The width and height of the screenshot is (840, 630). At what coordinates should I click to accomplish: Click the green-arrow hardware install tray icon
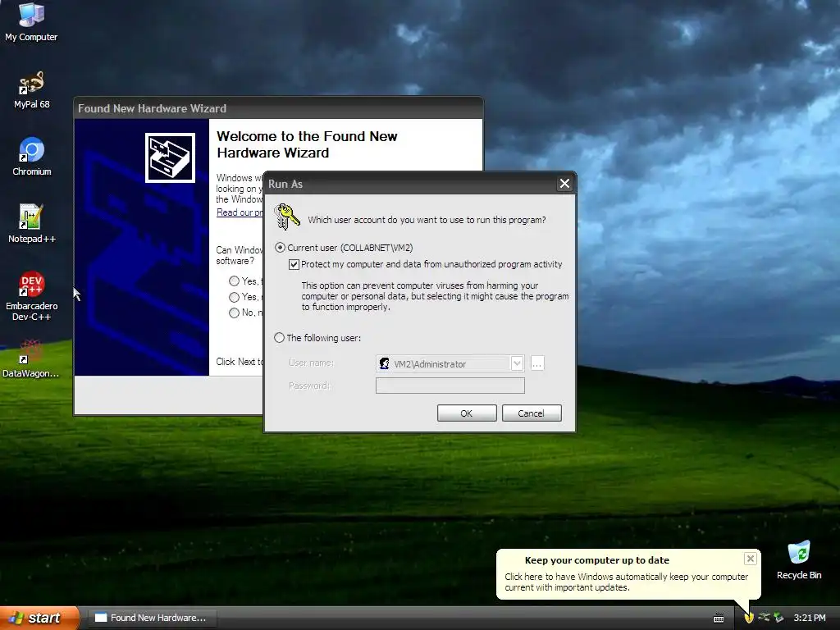tap(779, 618)
